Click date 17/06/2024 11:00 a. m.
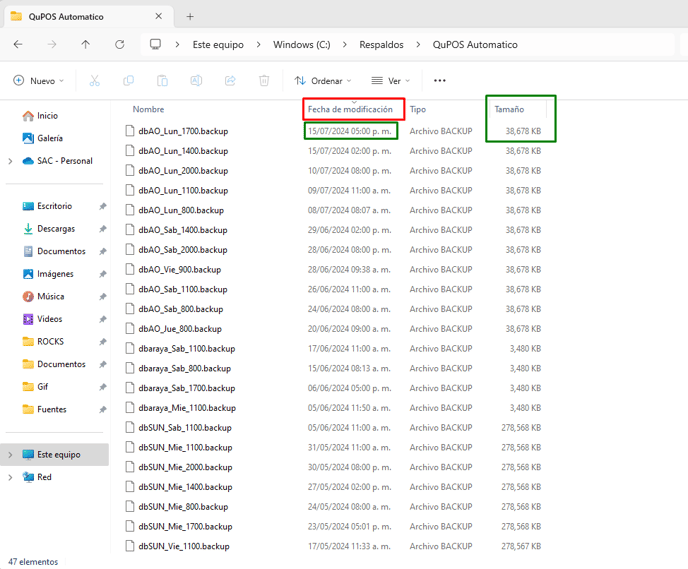This screenshot has height=569, width=688. tap(349, 349)
